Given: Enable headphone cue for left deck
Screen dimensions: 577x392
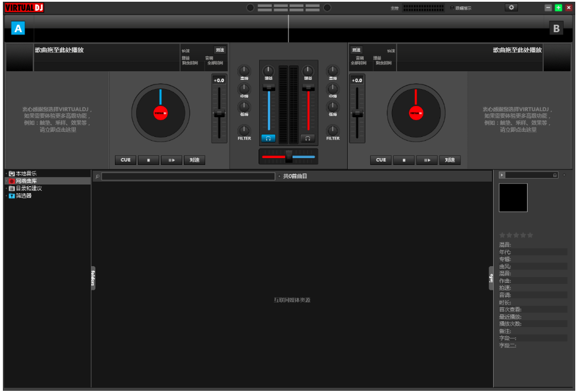Looking at the screenshot, I should pyautogui.click(x=268, y=139).
